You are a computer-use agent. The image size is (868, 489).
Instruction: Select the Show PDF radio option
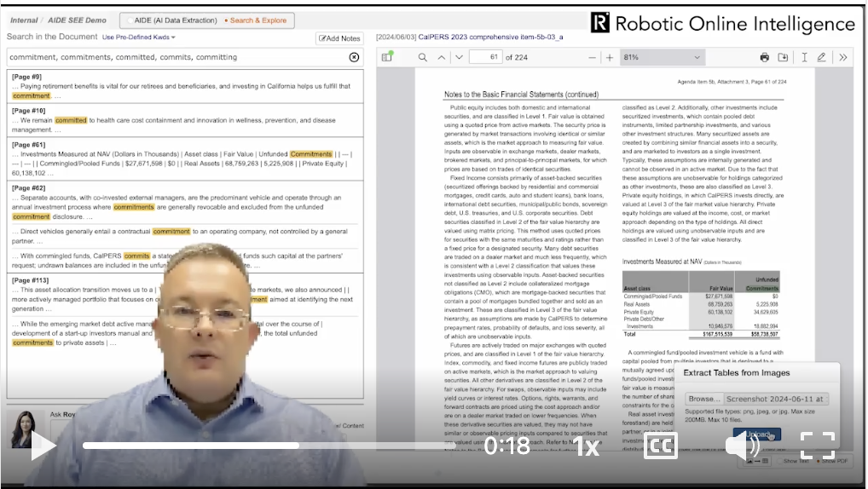tap(832, 461)
